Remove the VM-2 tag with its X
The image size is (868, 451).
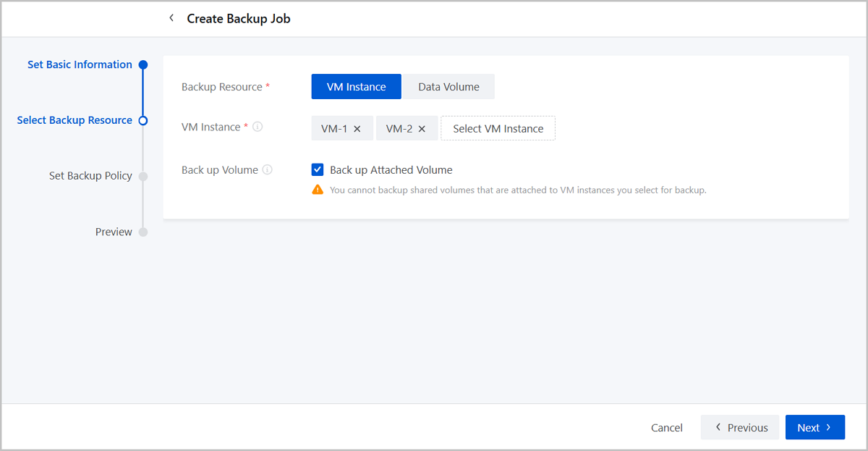(x=422, y=129)
